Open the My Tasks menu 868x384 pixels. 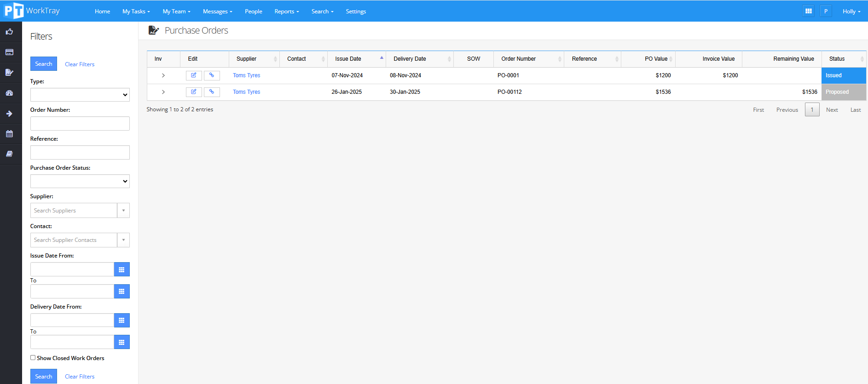(136, 11)
